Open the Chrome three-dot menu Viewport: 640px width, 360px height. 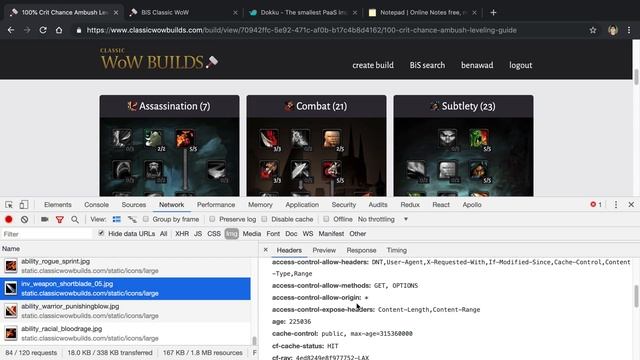click(x=629, y=30)
